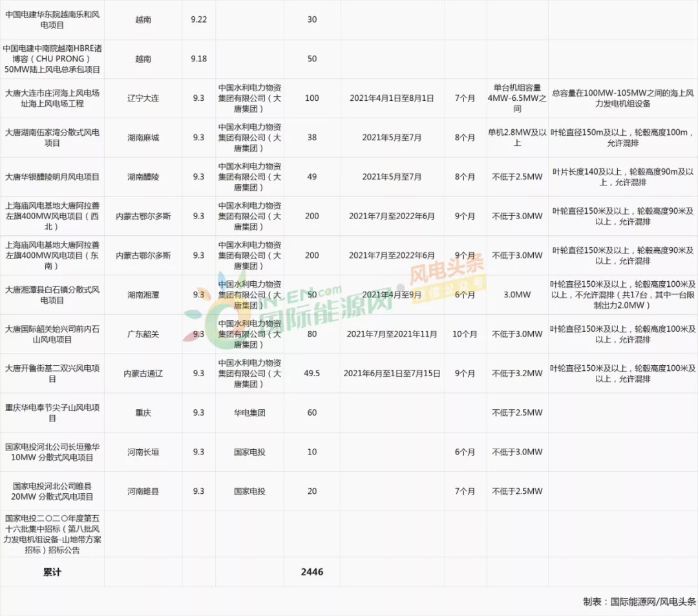Click the date cell '9.22'

click(x=198, y=19)
